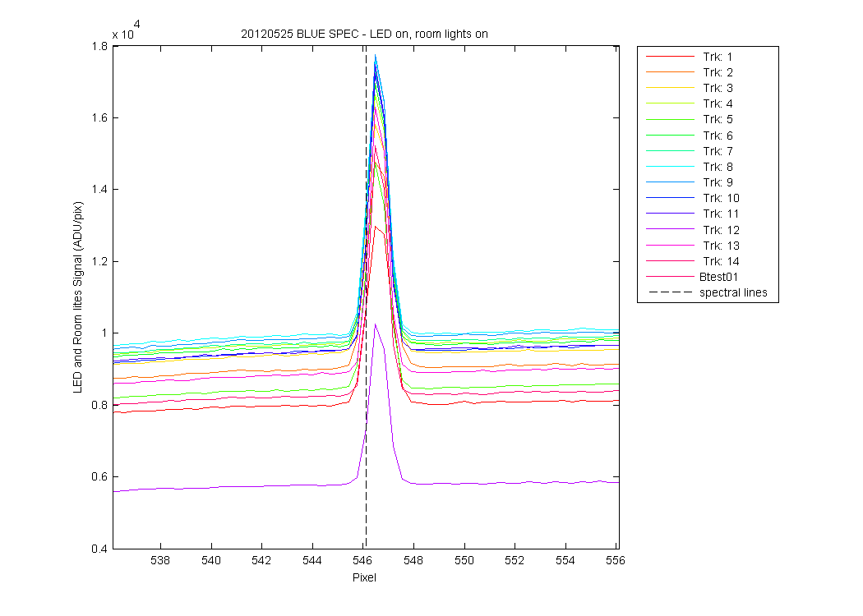Screen dimensions: 863x616
Task: Click the y-axis tick label 1
Action: [x=104, y=333]
